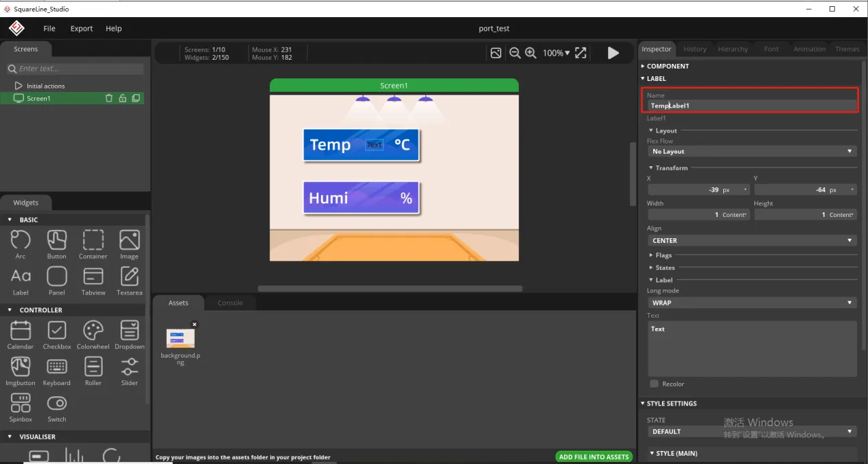Select the background.png asset thumbnail

click(x=180, y=338)
